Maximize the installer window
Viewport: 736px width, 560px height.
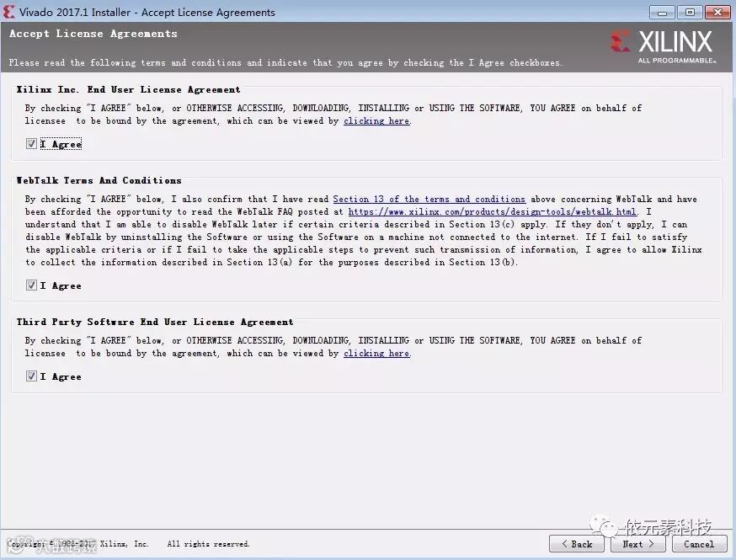690,12
